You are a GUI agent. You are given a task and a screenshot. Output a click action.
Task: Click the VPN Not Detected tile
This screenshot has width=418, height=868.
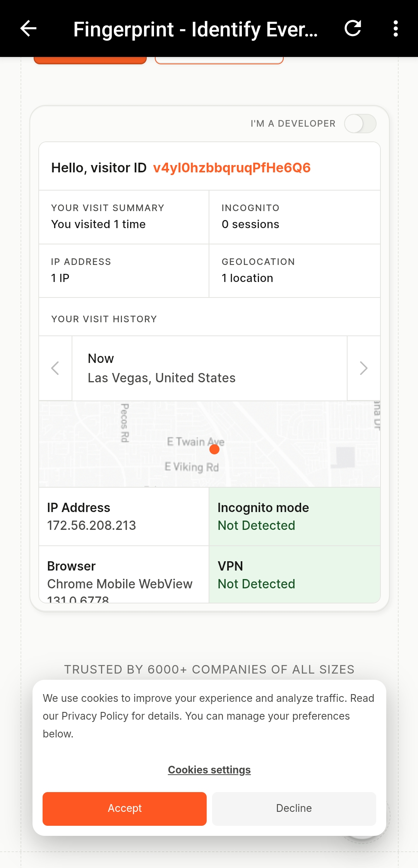[x=295, y=574]
